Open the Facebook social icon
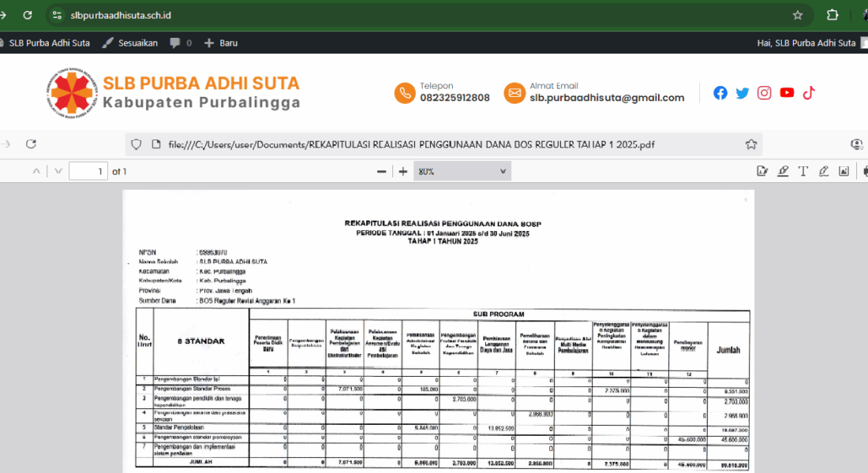 (720, 92)
